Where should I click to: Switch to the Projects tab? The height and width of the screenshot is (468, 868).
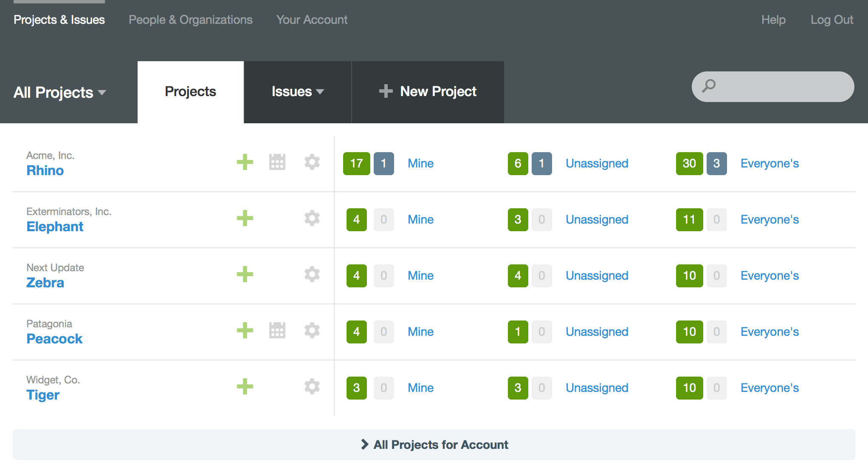point(190,92)
